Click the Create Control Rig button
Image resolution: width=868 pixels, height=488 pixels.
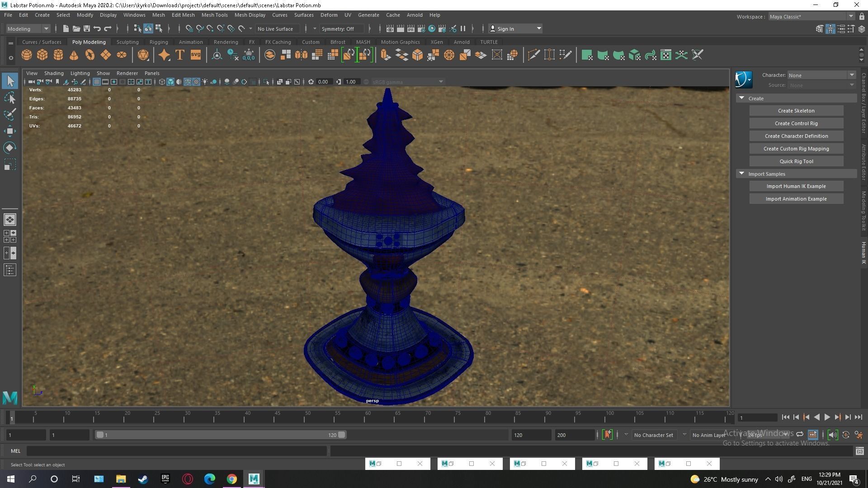pyautogui.click(x=796, y=123)
